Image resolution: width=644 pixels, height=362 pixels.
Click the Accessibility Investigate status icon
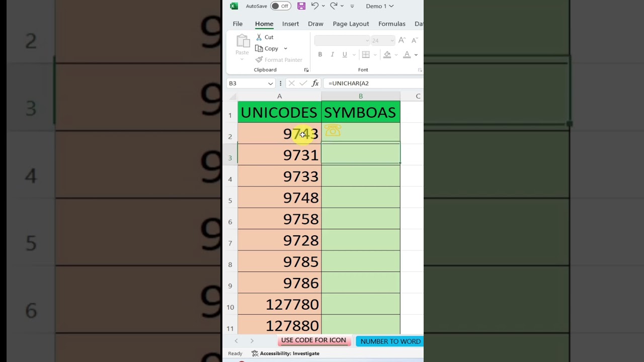point(255,353)
